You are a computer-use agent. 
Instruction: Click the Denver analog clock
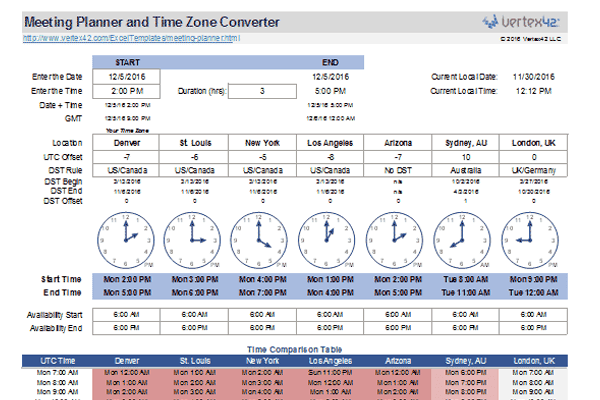[122, 237]
